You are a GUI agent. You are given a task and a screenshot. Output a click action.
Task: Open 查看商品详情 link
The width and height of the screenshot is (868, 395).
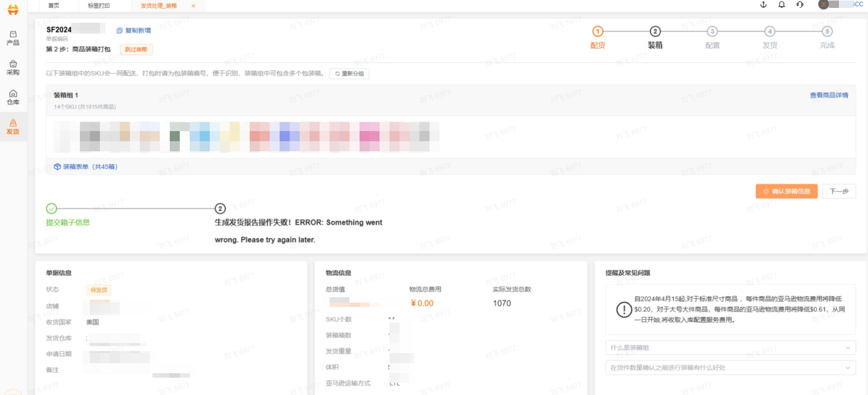tap(828, 95)
